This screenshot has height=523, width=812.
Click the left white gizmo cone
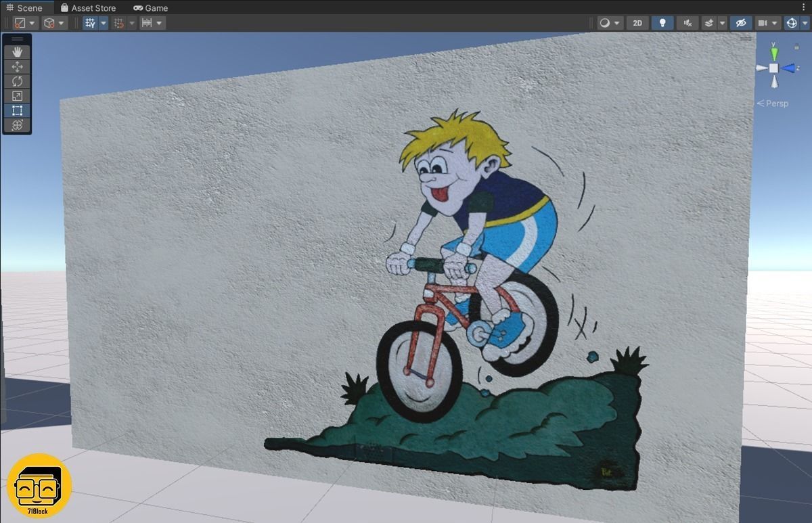761,68
